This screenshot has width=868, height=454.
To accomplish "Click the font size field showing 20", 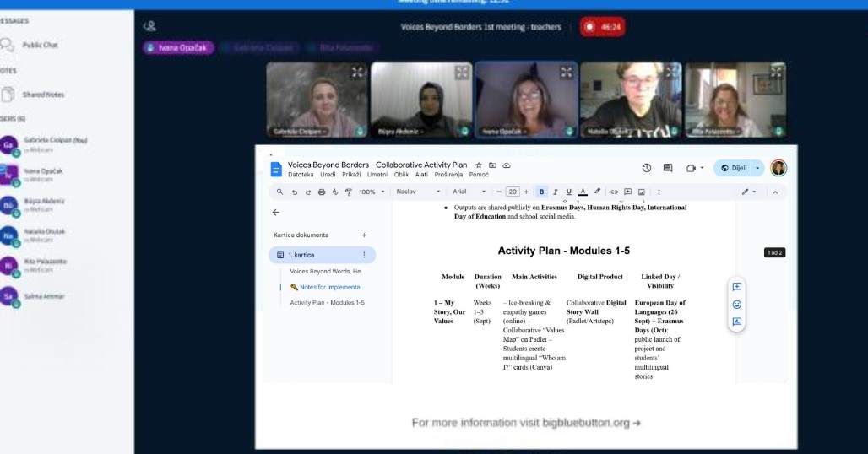I will (x=513, y=192).
